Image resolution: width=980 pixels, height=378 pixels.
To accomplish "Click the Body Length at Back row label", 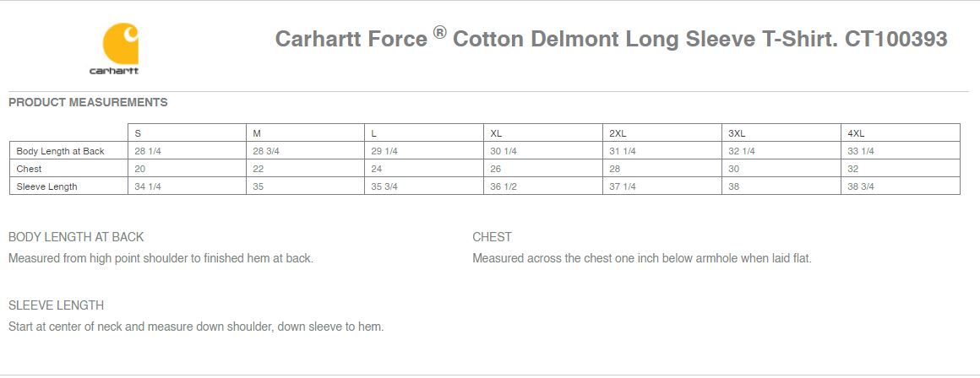I will pos(61,151).
